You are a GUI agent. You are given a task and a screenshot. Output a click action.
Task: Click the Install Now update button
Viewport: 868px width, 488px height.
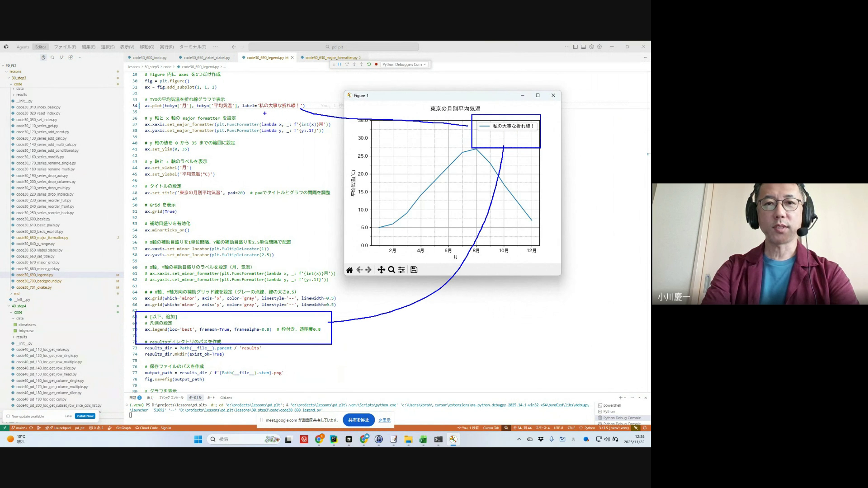coord(85,416)
